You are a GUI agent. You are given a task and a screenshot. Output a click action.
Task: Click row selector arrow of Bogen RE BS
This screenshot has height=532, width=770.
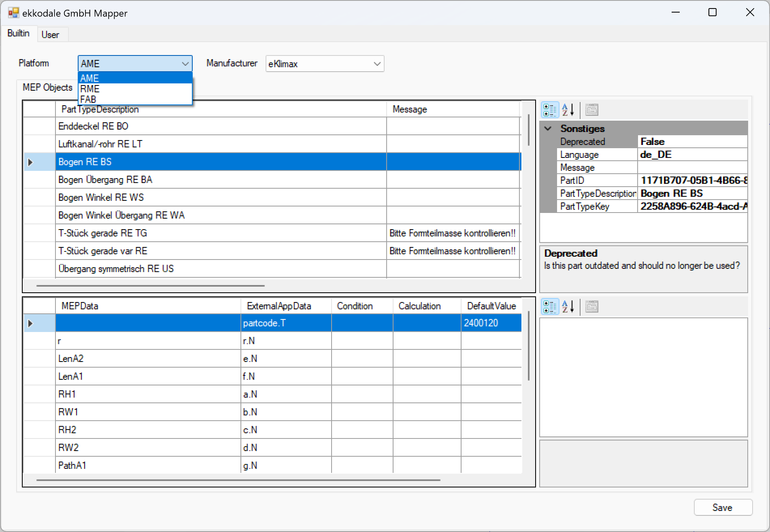click(30, 162)
